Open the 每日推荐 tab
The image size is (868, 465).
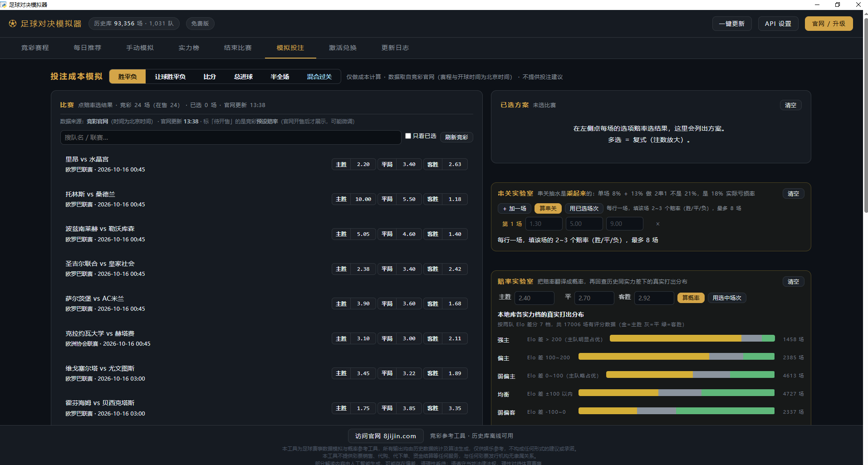(x=88, y=48)
